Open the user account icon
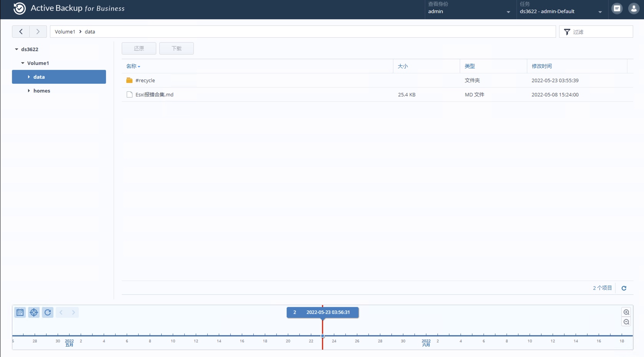 coord(634,8)
